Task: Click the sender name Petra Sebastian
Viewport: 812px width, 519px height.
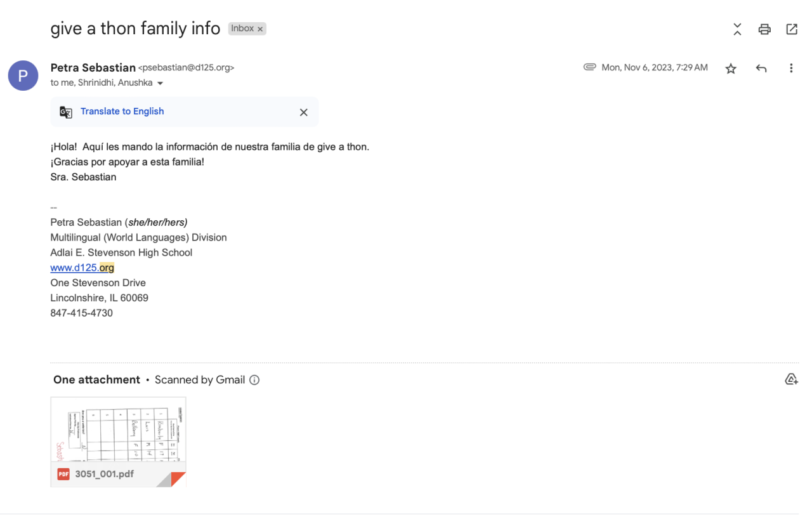Action: pyautogui.click(x=93, y=67)
